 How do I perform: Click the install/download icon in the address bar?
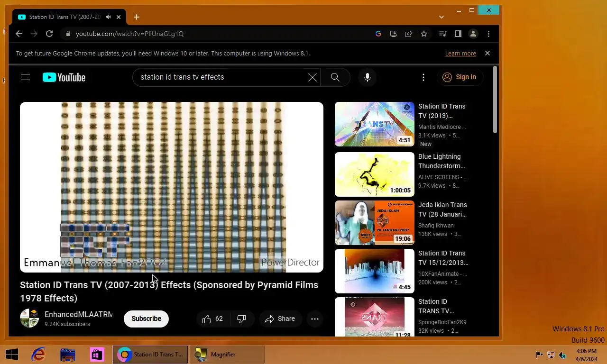(393, 34)
